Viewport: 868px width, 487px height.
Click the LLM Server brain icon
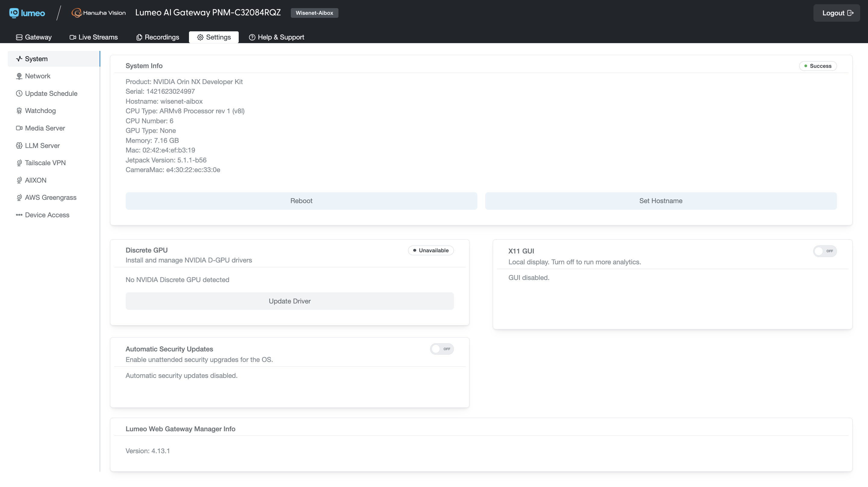19,146
